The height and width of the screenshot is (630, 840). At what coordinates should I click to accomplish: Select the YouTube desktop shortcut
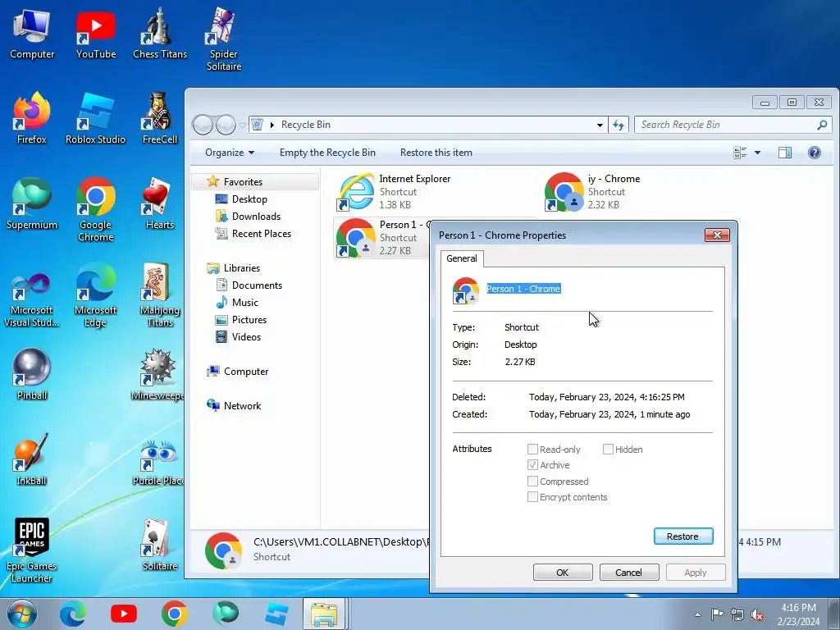click(96, 34)
